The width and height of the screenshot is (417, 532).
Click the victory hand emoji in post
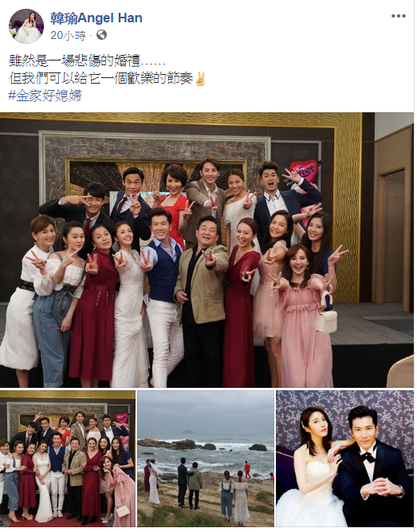(200, 79)
